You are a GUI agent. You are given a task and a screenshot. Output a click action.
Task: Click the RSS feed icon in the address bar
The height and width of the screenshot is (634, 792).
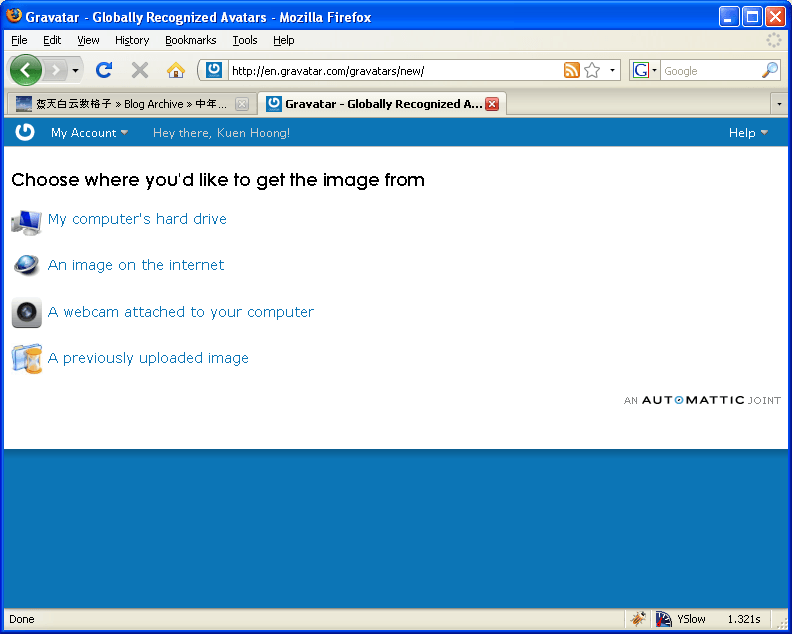(x=571, y=70)
